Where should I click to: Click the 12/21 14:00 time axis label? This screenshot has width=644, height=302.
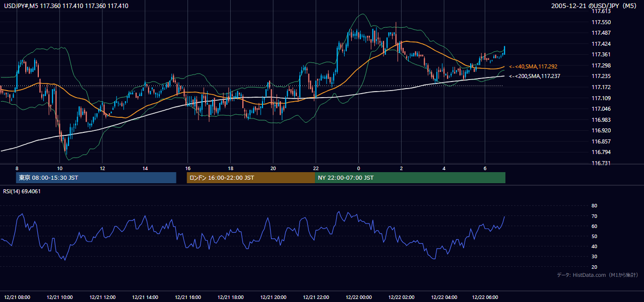pos(145,297)
